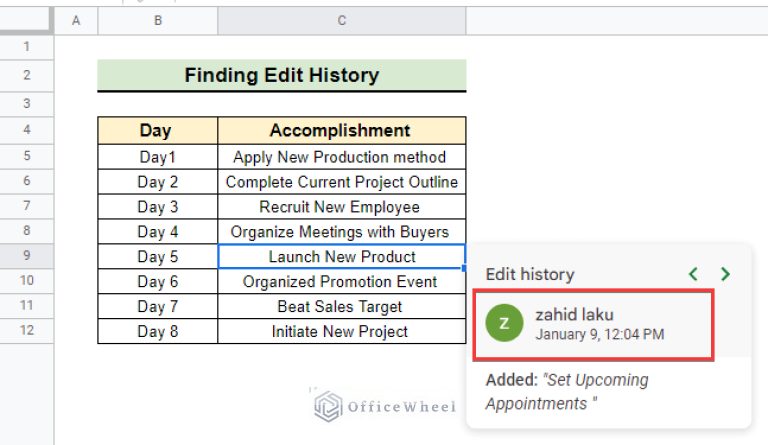Click the next edit arrow

tap(725, 273)
